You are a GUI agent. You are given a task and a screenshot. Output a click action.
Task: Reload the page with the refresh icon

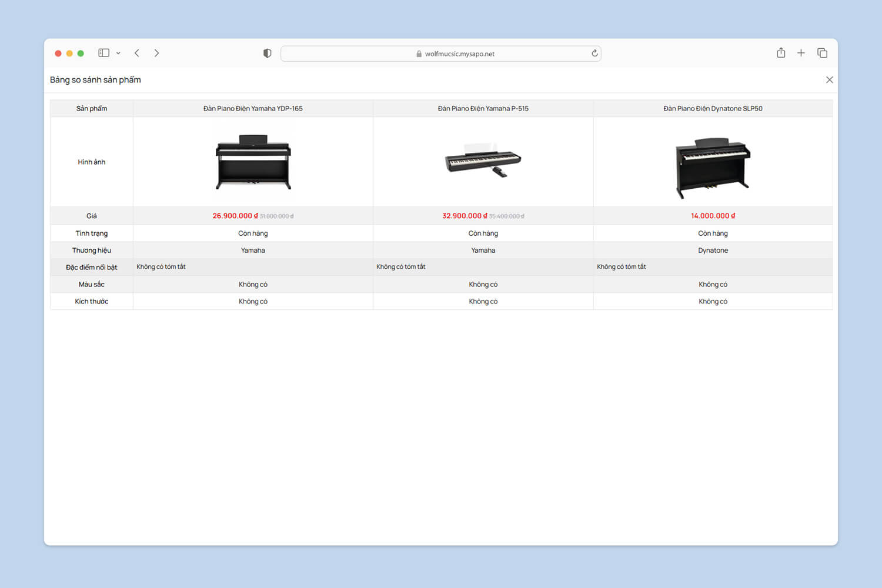click(x=594, y=54)
